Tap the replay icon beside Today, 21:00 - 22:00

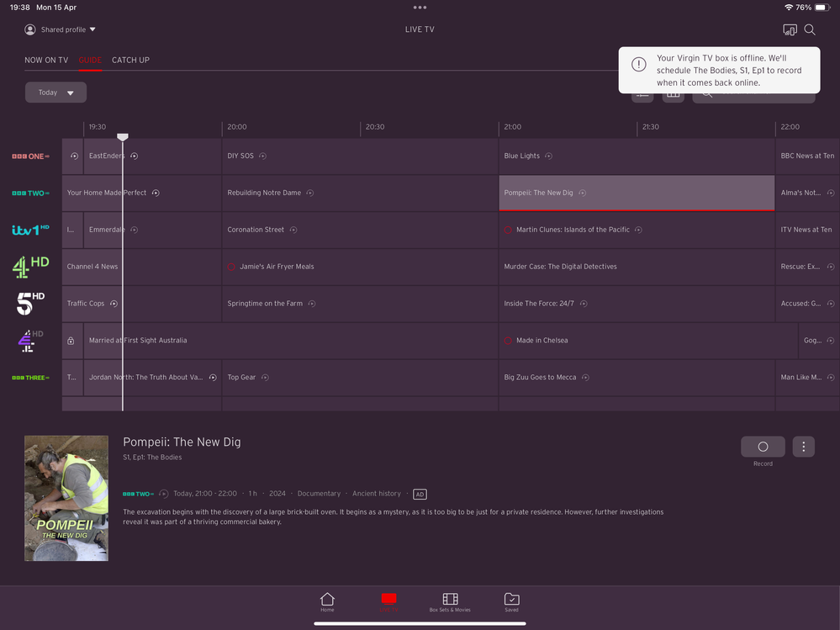click(164, 494)
